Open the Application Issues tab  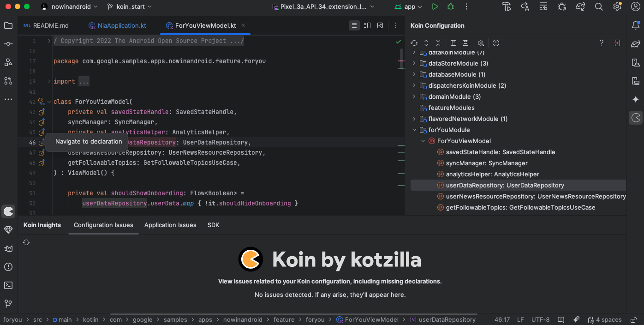pyautogui.click(x=170, y=225)
